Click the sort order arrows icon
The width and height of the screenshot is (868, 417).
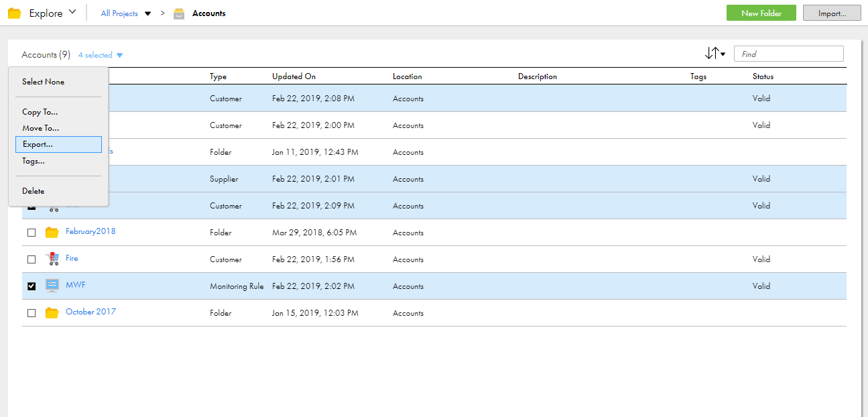(x=715, y=54)
